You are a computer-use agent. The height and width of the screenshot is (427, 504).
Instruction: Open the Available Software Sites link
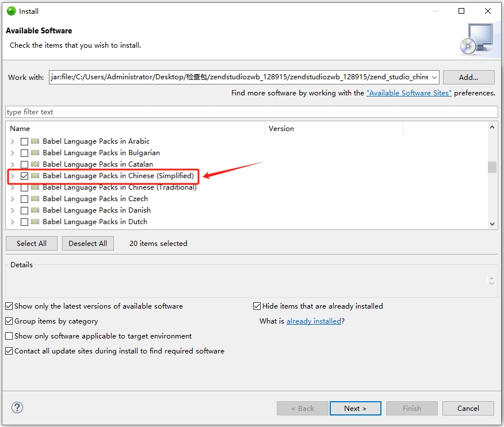coord(408,93)
